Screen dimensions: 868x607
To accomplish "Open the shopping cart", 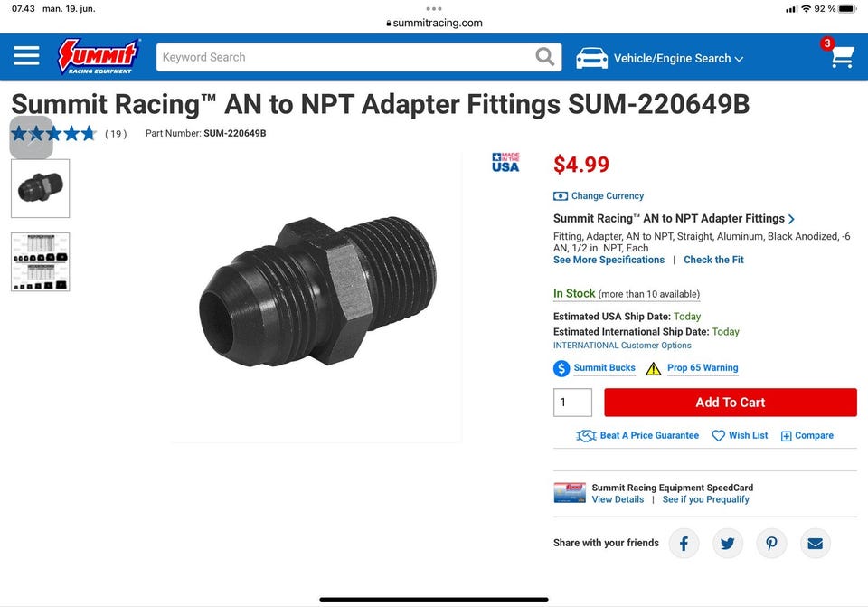I will pyautogui.click(x=841, y=57).
